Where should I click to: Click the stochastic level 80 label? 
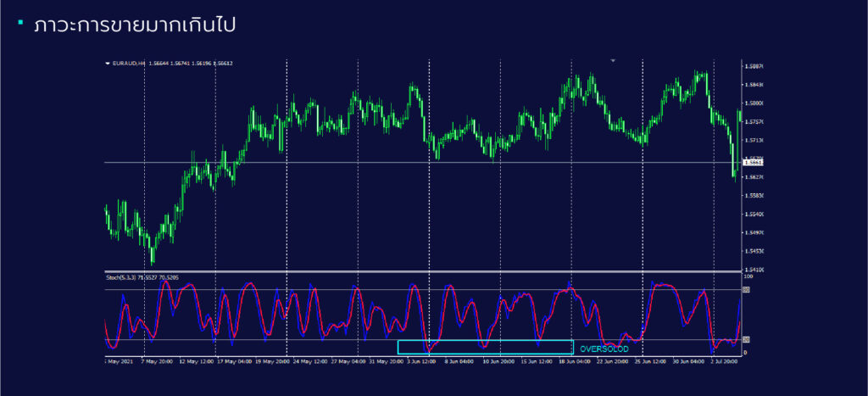[x=747, y=290]
